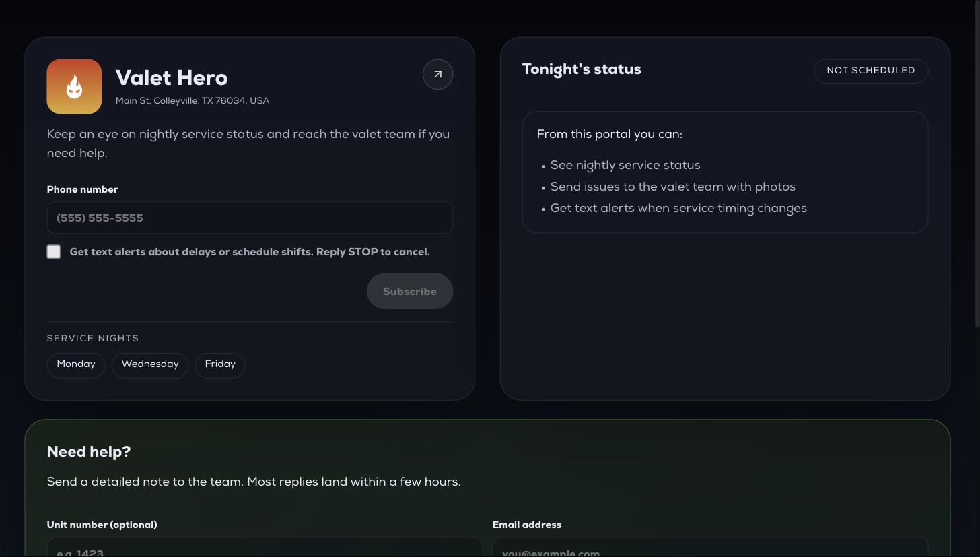Click 'Get text alerts when service timing changes'
Image resolution: width=980 pixels, height=557 pixels.
[x=678, y=209]
